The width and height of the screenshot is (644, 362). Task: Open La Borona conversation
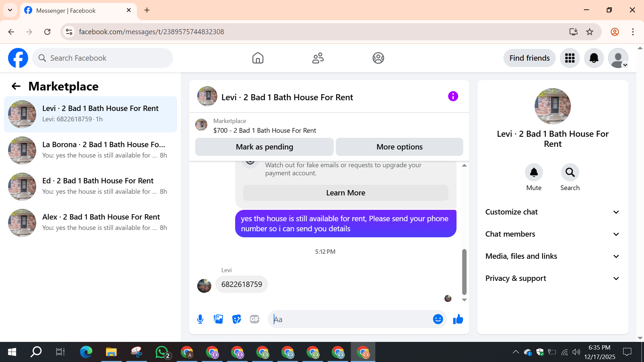pos(91,150)
